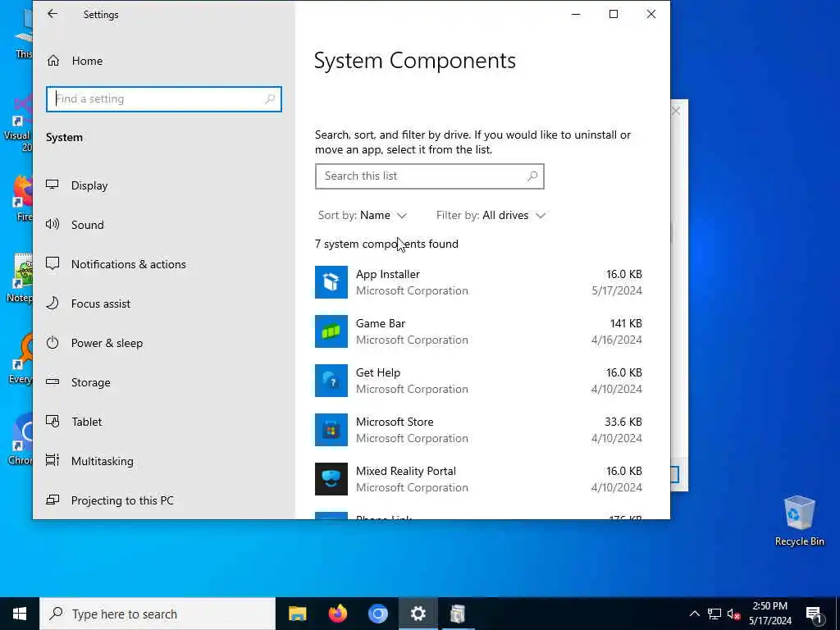The height and width of the screenshot is (630, 840).
Task: Click the Settings gear on the taskbar
Action: (x=418, y=614)
